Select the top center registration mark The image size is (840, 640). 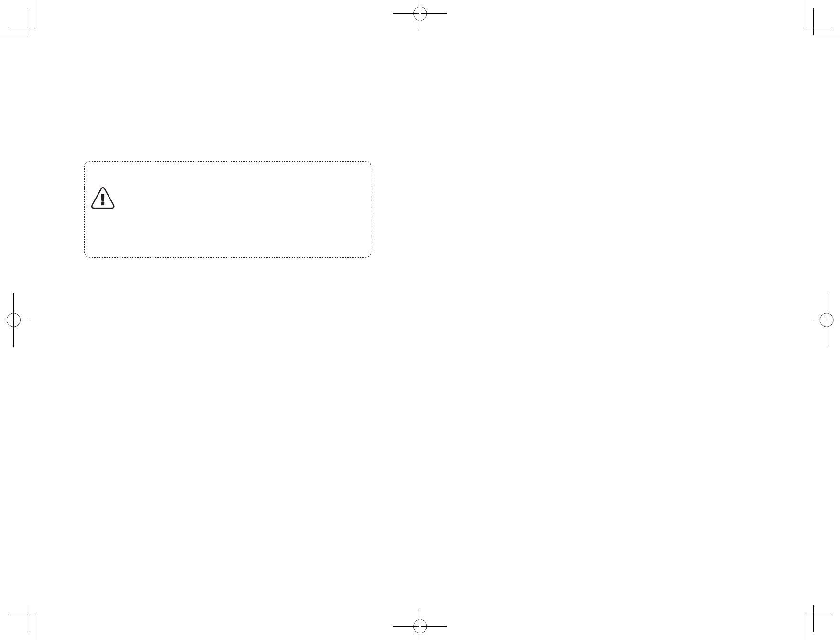[x=420, y=14]
